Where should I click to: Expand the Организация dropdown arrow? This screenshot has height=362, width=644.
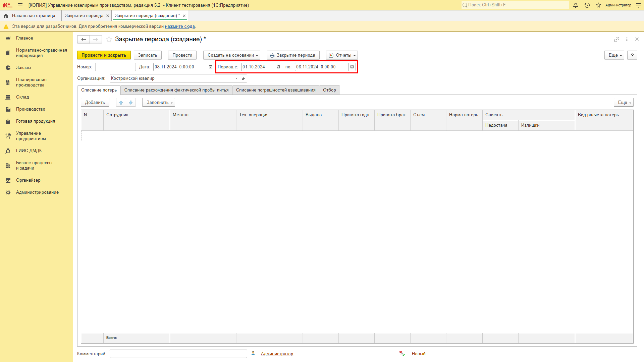point(236,78)
